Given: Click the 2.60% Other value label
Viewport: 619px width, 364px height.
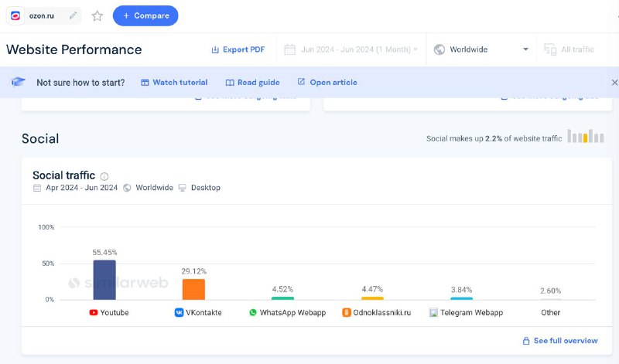Looking at the screenshot, I should (x=551, y=291).
